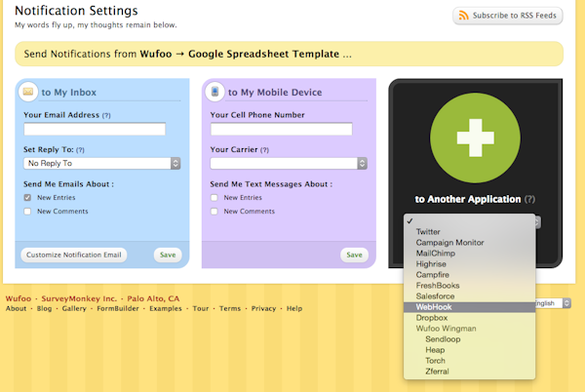Open the About footer link
Viewport: 585px width, 392px height.
click(x=16, y=309)
